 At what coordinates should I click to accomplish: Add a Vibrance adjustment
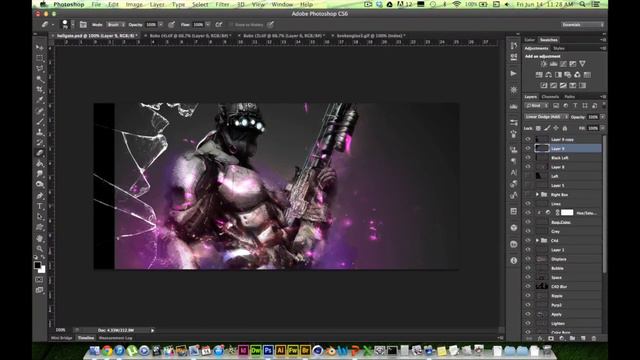point(582,64)
